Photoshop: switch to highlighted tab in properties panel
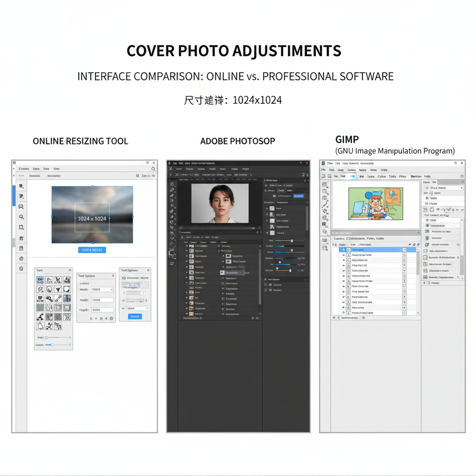Image resolution: width=476 pixels, height=476 pixels. (x=282, y=191)
